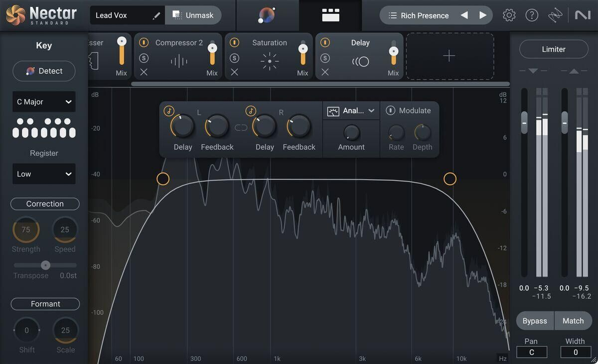The image size is (598, 364).
Task: Open the C Major key dropdown
Action: [x=44, y=102]
